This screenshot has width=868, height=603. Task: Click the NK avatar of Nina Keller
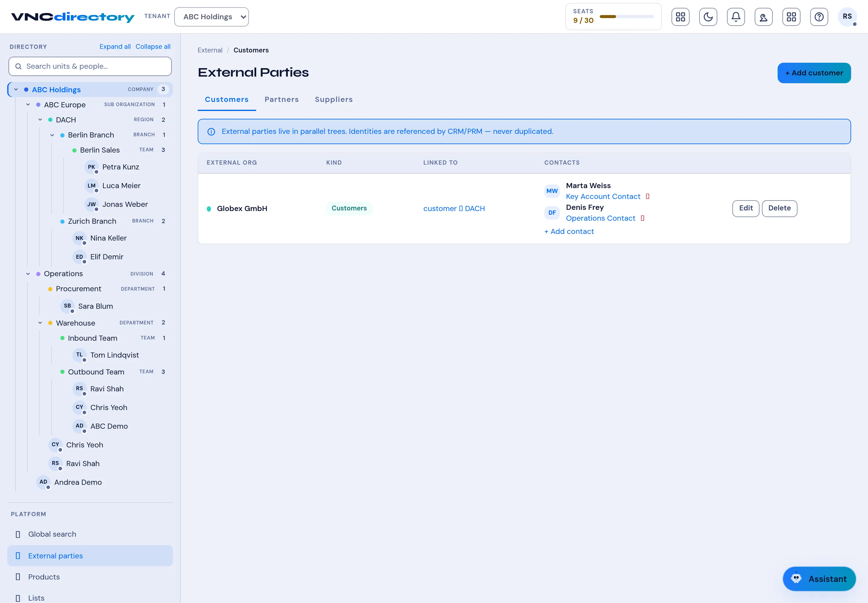[x=79, y=238]
